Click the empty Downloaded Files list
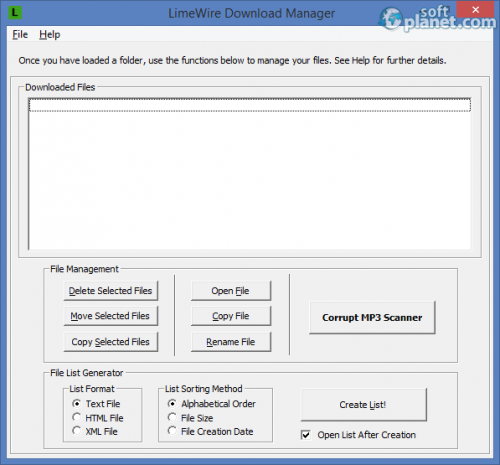500x465 pixels. tap(250, 174)
